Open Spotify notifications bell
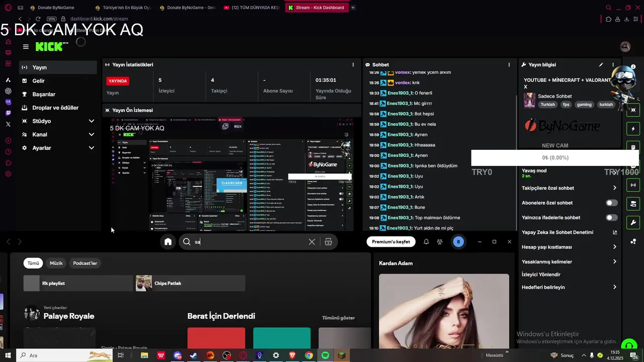 pyautogui.click(x=426, y=242)
